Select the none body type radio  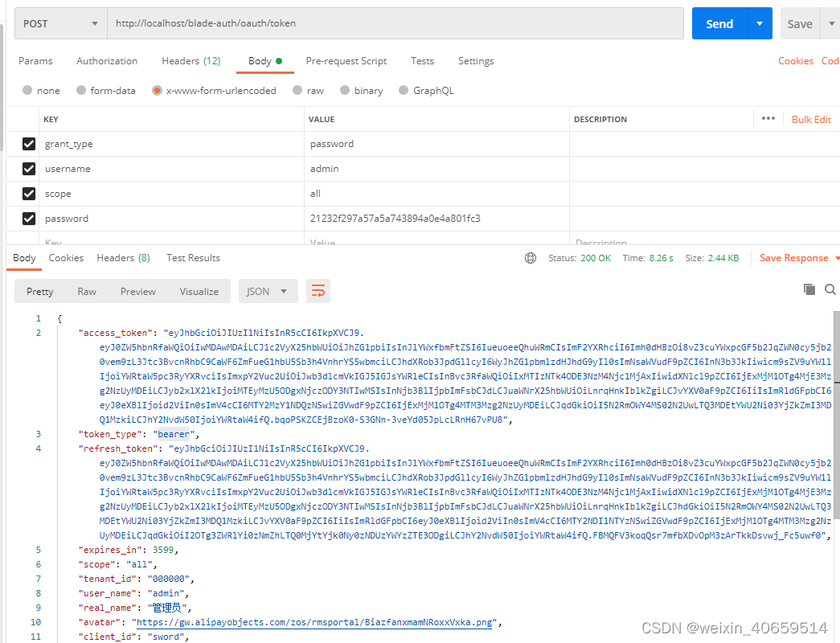[27, 90]
